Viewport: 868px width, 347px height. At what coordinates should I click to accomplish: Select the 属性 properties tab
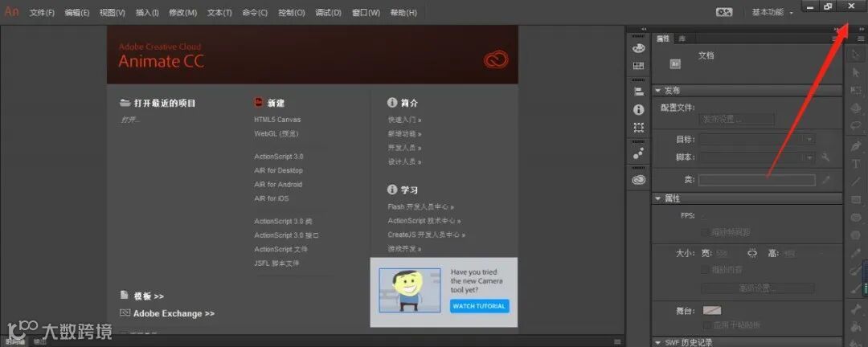(x=662, y=39)
